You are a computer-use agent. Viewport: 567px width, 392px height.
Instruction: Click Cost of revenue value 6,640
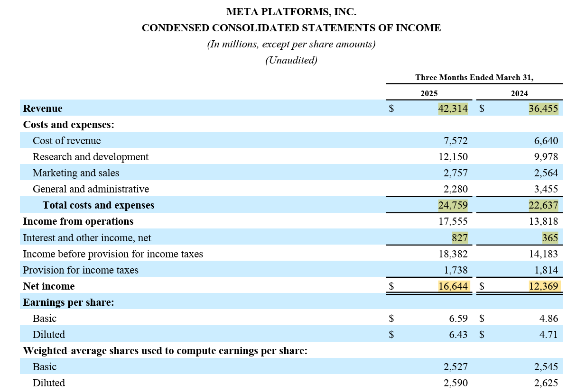point(546,141)
